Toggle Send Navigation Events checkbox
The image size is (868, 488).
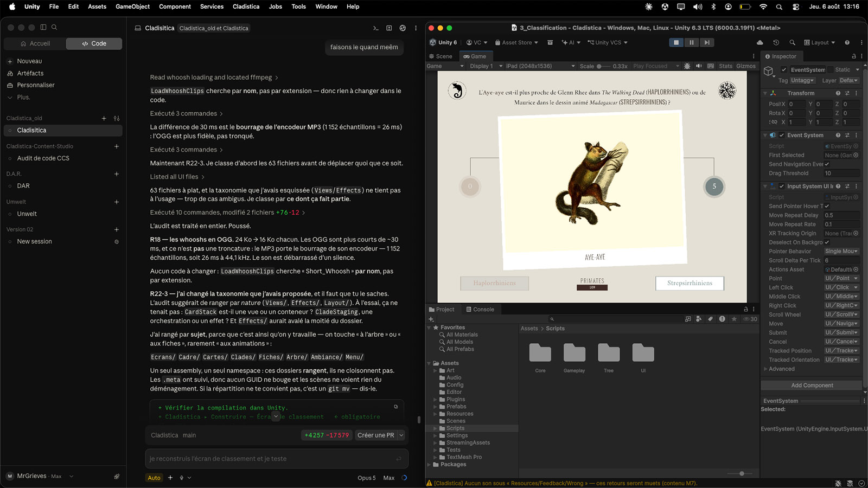(x=827, y=164)
